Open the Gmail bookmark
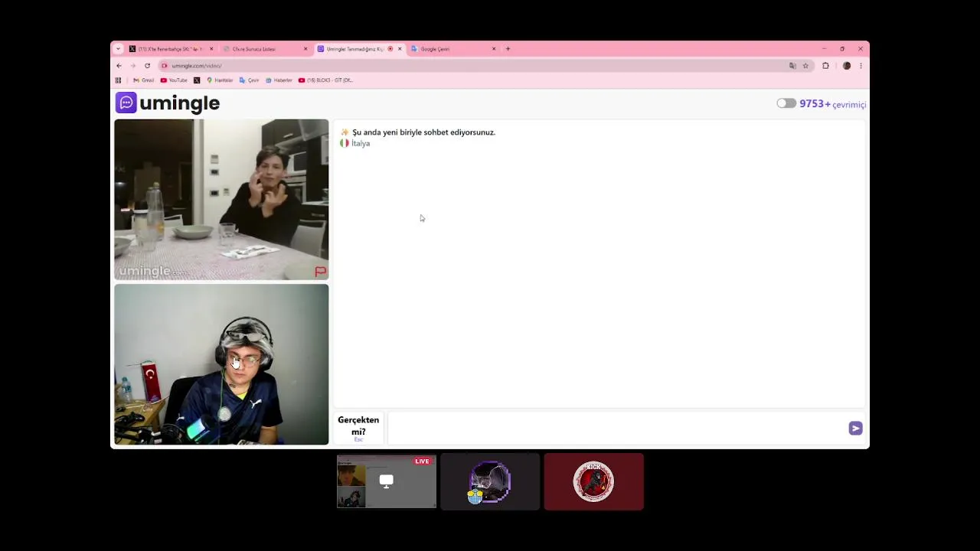 [x=143, y=80]
